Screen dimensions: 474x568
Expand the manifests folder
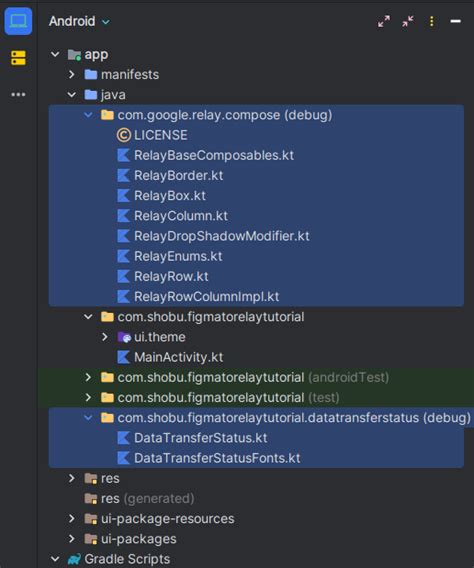(x=72, y=75)
